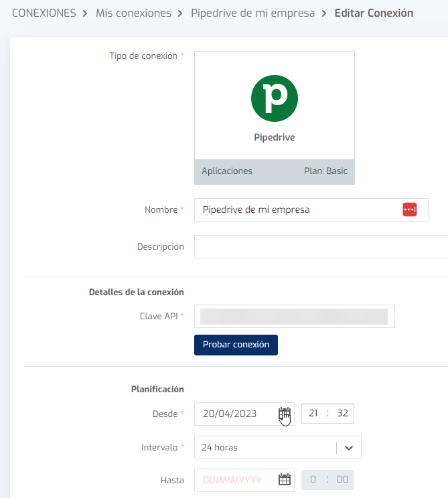Screen dimensions: 448x498
Task: Select the Desde hour value 21
Action: tap(313, 413)
